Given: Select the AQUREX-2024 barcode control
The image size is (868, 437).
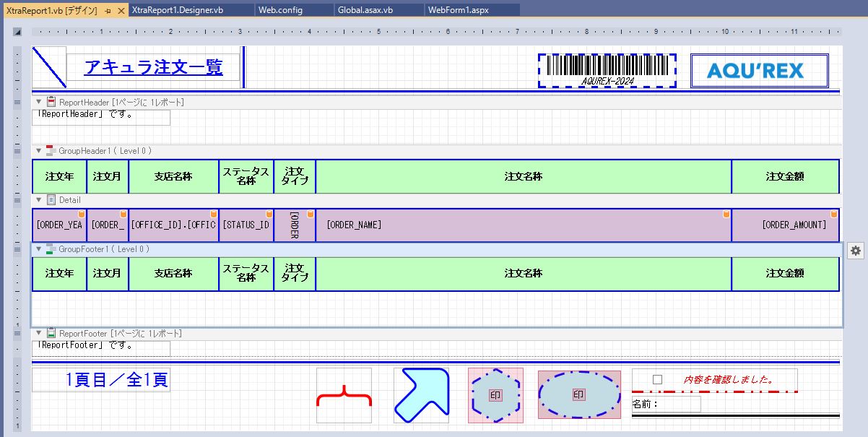Looking at the screenshot, I should (607, 70).
